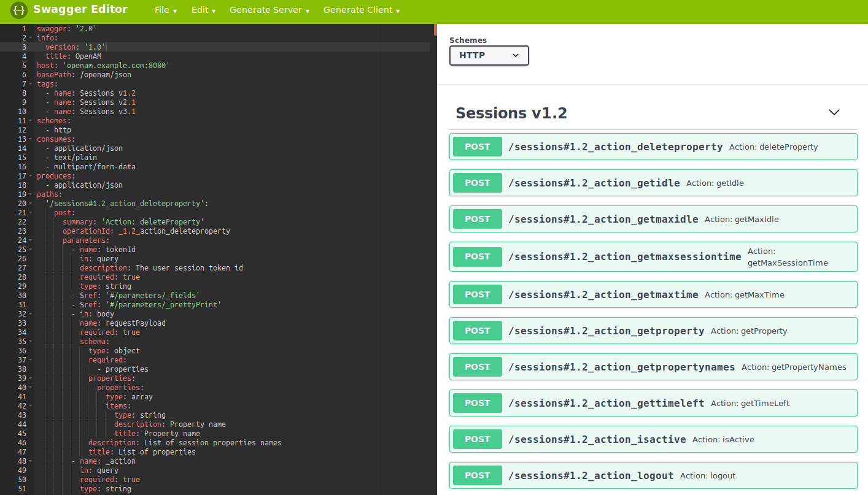Click POST badge for getmaxsessiontime endpoint

(x=477, y=256)
